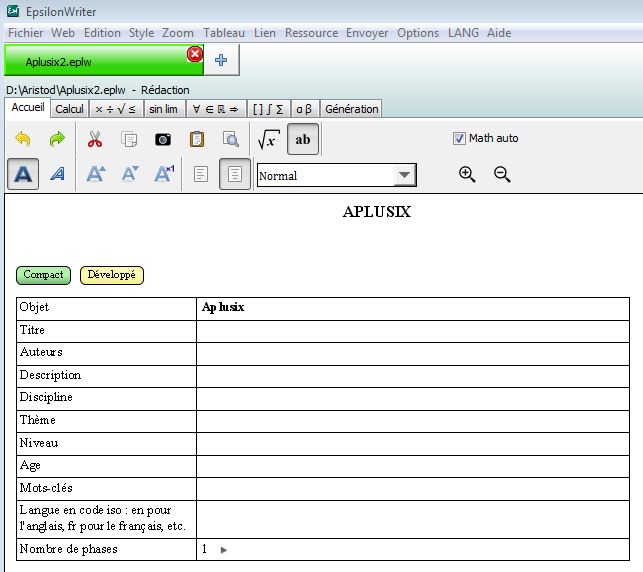Click the increase font size icon
The width and height of the screenshot is (643, 572).
pos(96,174)
